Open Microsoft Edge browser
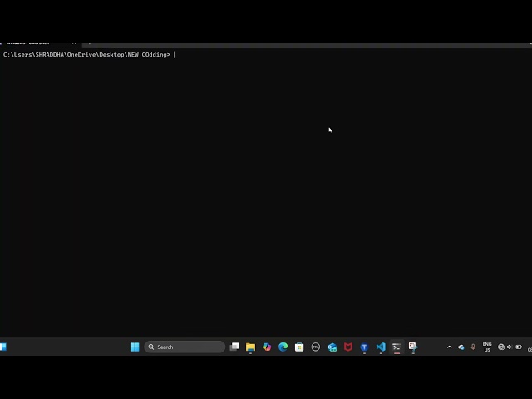 [x=283, y=347]
